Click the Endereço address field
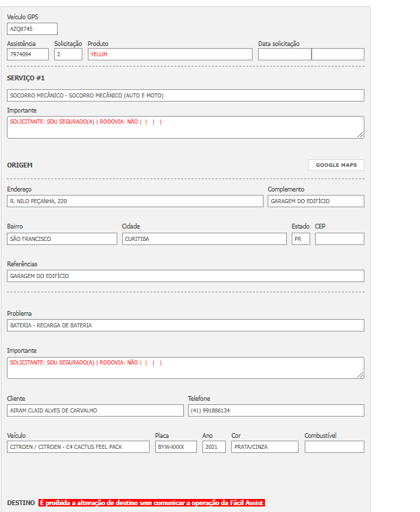The width and height of the screenshot is (420, 512). pyautogui.click(x=135, y=201)
